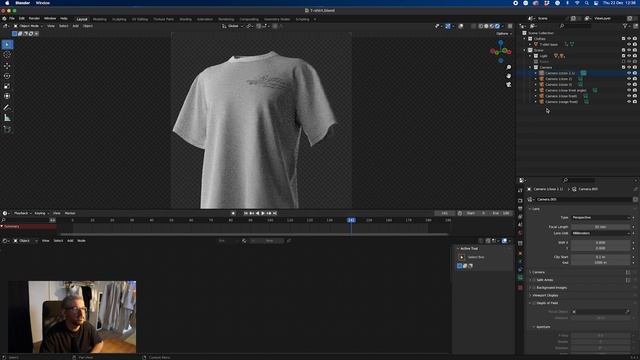Select the Cursor tool

tap(7, 55)
